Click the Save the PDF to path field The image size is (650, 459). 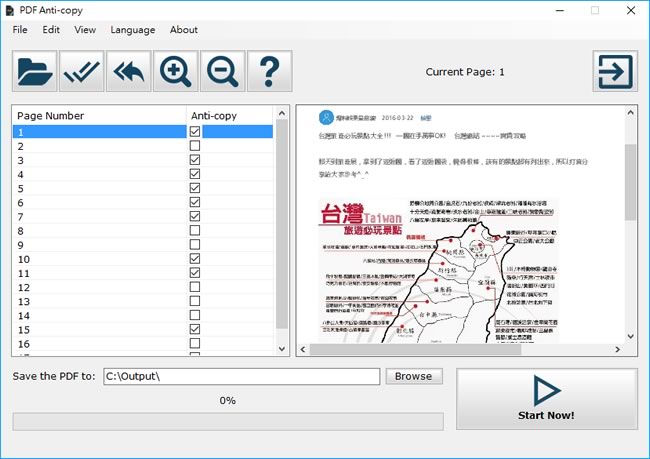click(x=241, y=376)
